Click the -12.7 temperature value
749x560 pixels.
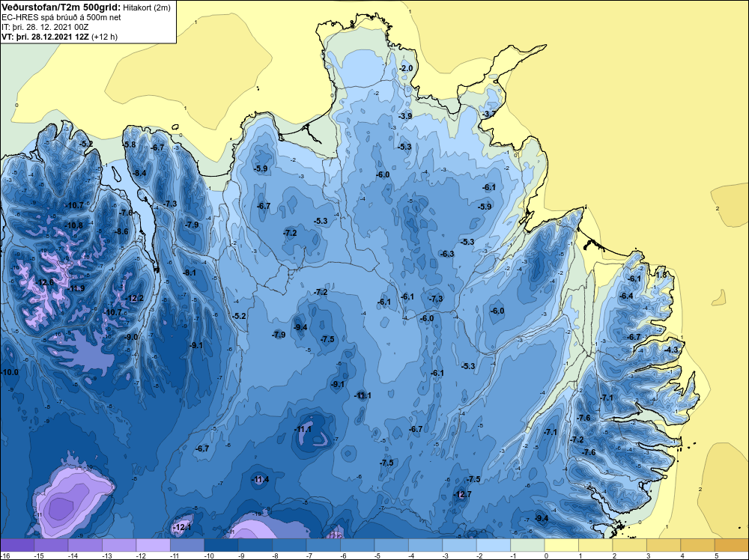[462, 494]
